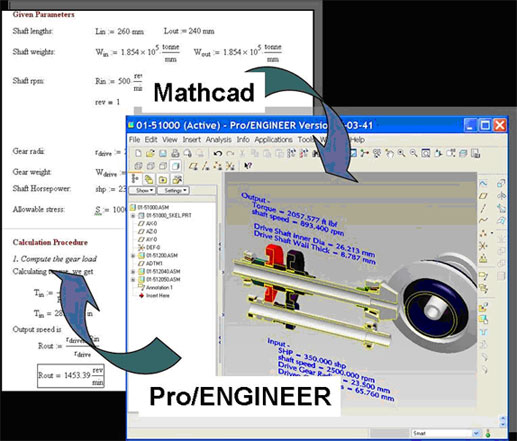
Task: Toggle datum axes display icon
Action: [x=206, y=166]
